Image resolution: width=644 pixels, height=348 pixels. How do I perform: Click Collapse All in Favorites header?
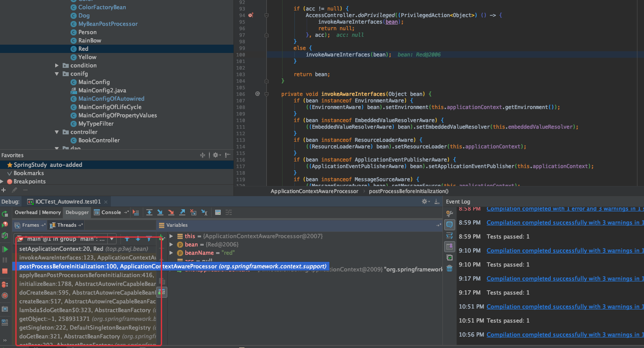(x=202, y=155)
